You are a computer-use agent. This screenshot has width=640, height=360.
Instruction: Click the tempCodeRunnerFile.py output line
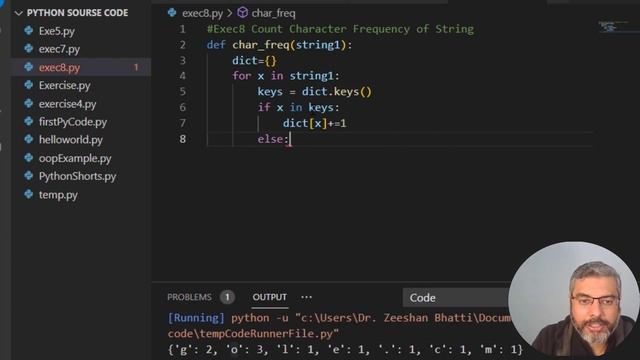click(253, 334)
